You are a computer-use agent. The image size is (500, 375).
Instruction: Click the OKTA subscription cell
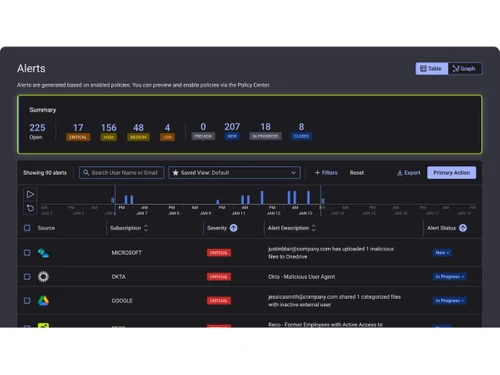click(119, 277)
